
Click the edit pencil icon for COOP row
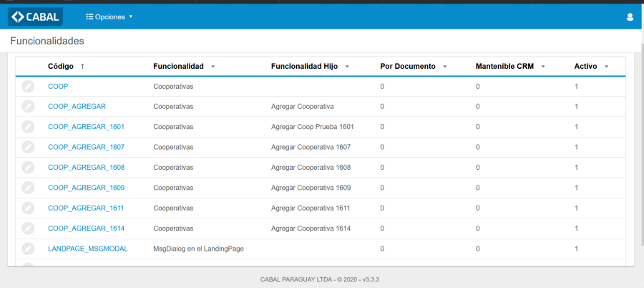28,86
